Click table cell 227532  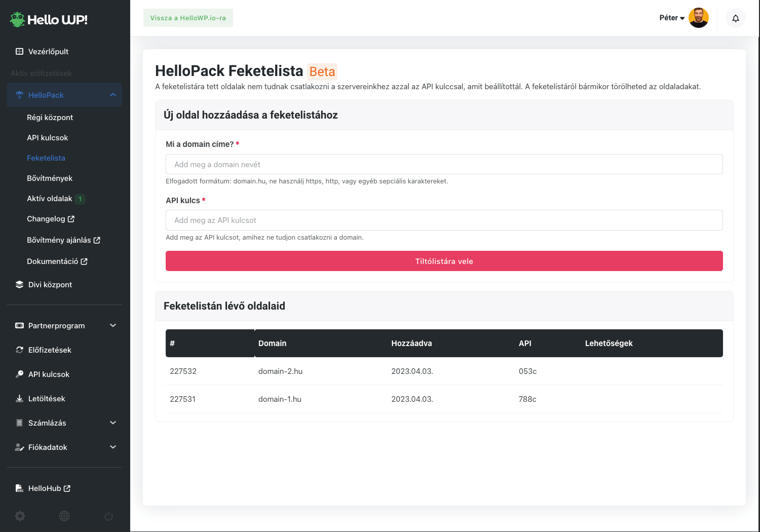(183, 371)
